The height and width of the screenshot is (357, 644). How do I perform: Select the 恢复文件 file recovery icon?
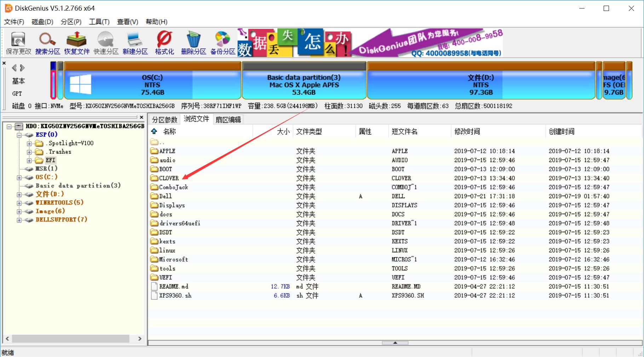tap(76, 42)
